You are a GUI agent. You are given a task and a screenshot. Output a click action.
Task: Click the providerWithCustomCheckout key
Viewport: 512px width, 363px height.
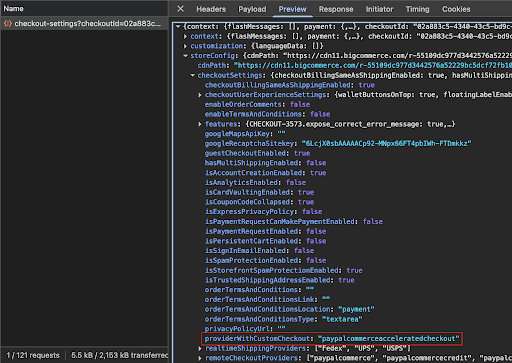coord(257,339)
